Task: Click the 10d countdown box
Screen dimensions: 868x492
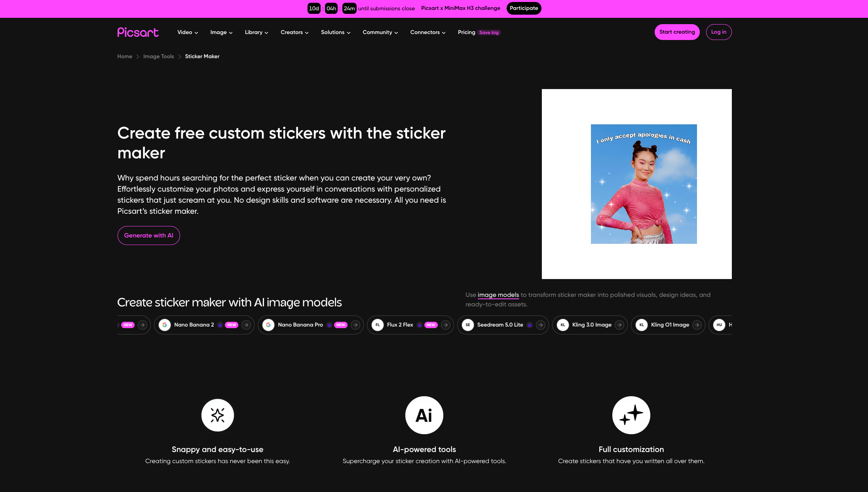Action: pyautogui.click(x=314, y=8)
